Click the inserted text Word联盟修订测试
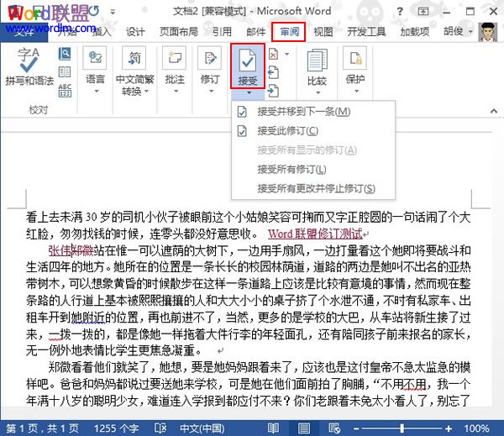 click(x=315, y=234)
